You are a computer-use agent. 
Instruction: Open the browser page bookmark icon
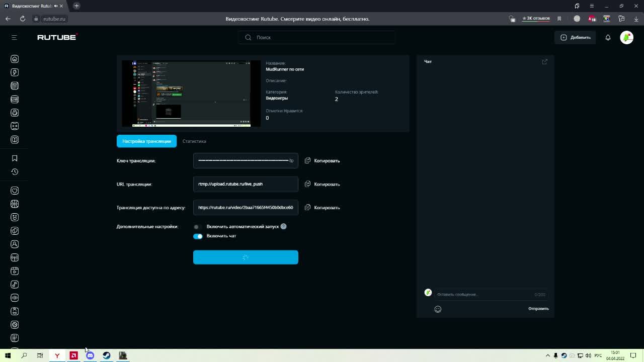click(559, 19)
